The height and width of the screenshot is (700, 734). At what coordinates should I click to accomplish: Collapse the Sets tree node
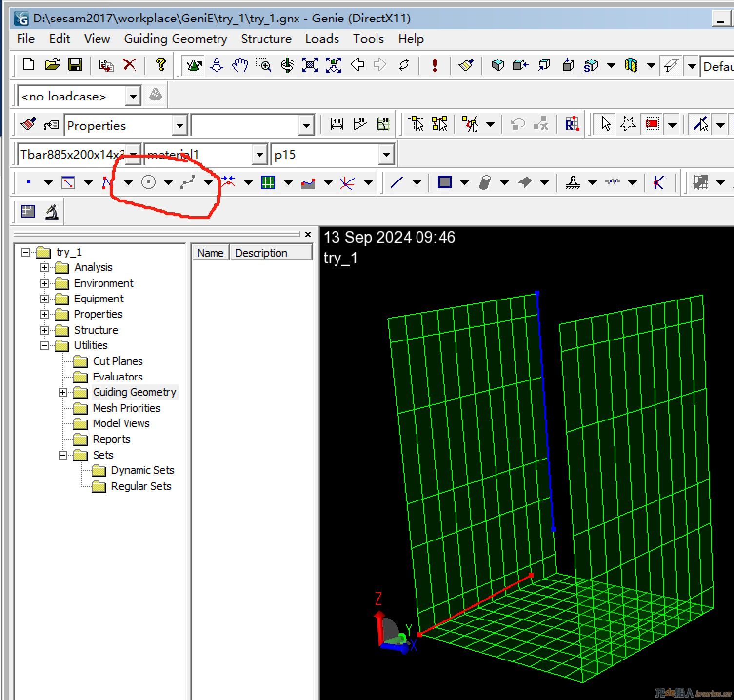point(63,455)
